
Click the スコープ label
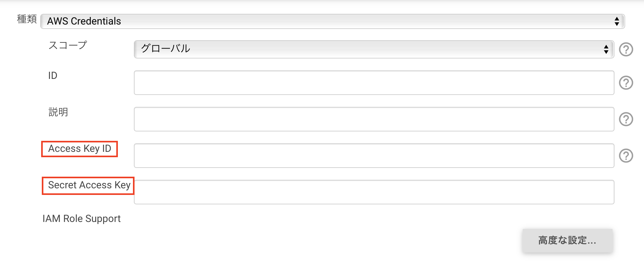tap(68, 45)
